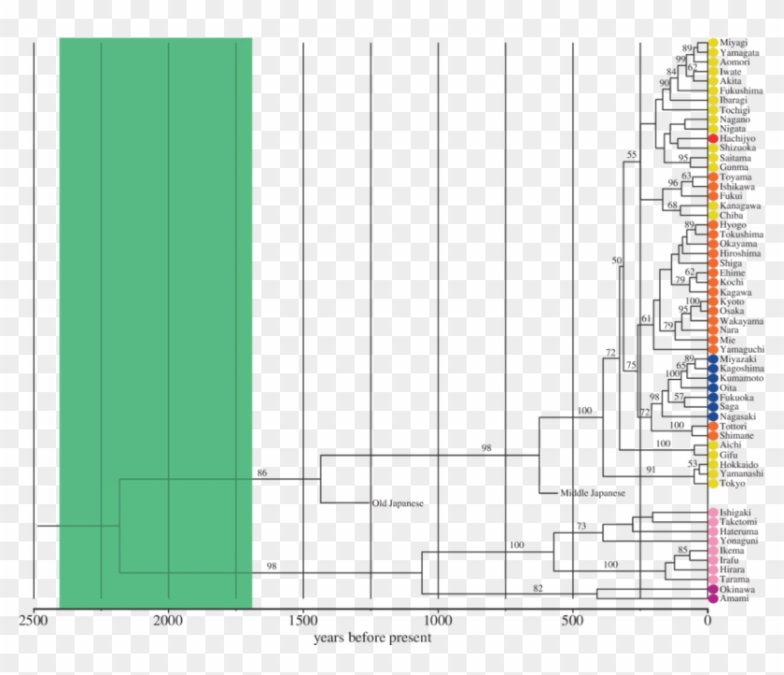The image size is (784, 675).
Task: Select the Okayama label
Action: tap(738, 244)
